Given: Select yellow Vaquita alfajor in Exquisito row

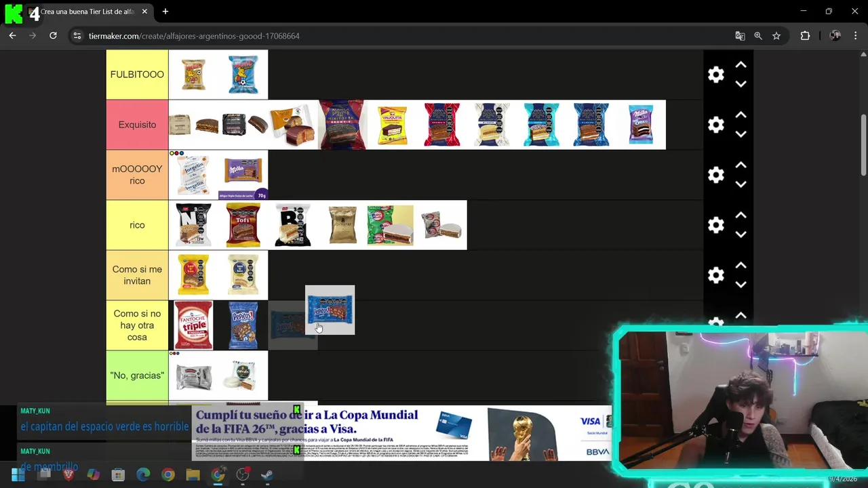Looking at the screenshot, I should 392,125.
